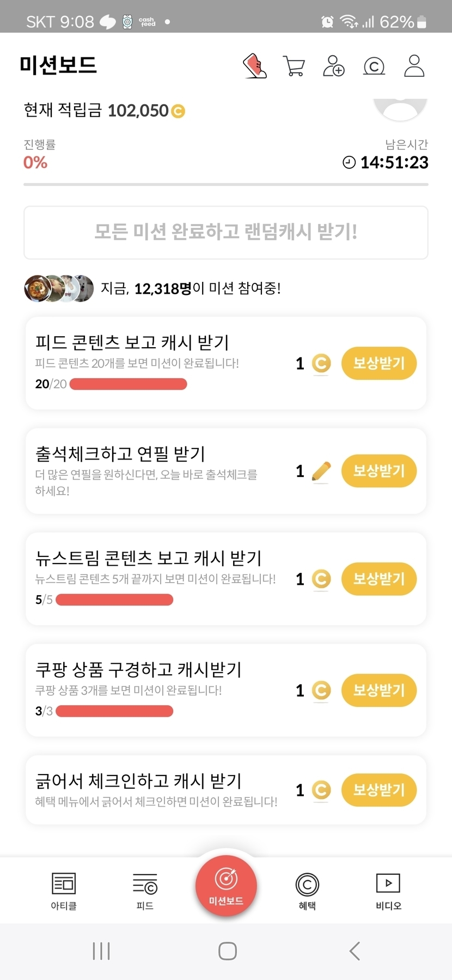Go to the 혜택 tab
Viewport: 452px width, 980px height.
click(x=307, y=891)
